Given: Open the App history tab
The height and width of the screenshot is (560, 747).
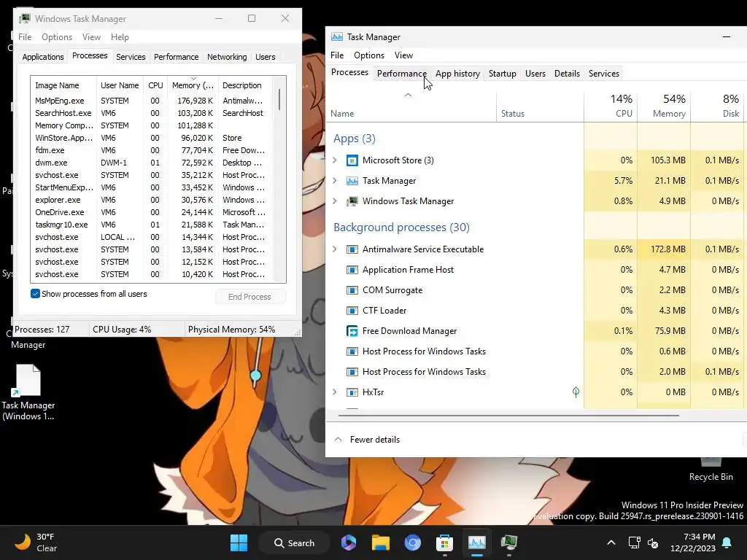Looking at the screenshot, I should (457, 74).
